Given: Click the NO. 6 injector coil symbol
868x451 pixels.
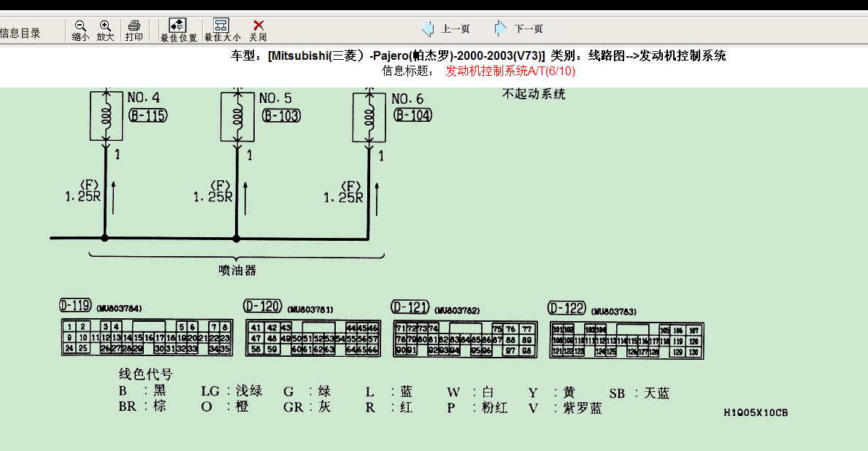Looking at the screenshot, I should click(x=369, y=117).
